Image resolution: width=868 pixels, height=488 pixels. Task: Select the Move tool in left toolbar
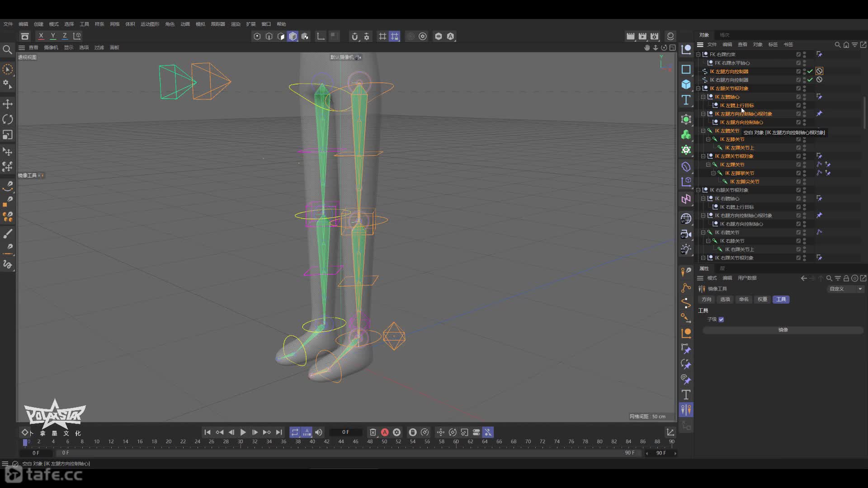(x=8, y=104)
